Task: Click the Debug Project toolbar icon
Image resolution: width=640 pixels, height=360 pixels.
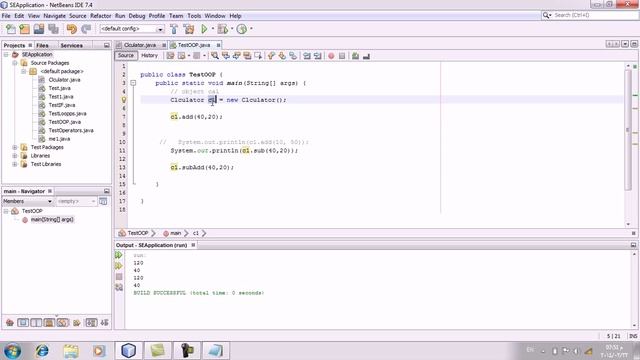Action: [222, 29]
